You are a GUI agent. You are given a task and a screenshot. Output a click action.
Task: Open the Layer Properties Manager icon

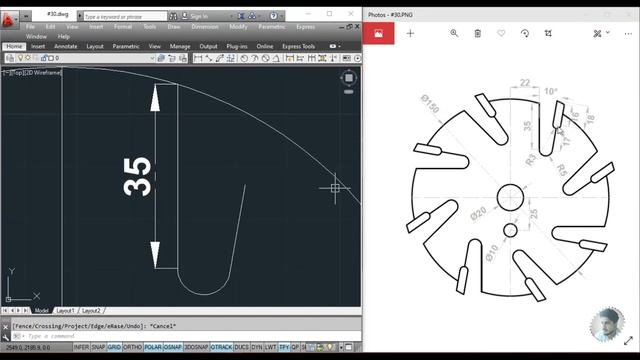click(10, 58)
